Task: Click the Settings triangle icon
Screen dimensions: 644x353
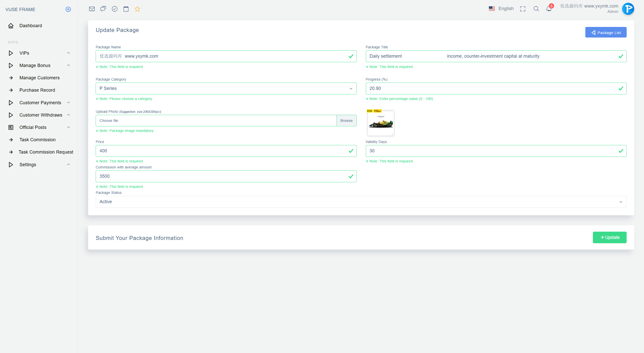Action: 11,165
